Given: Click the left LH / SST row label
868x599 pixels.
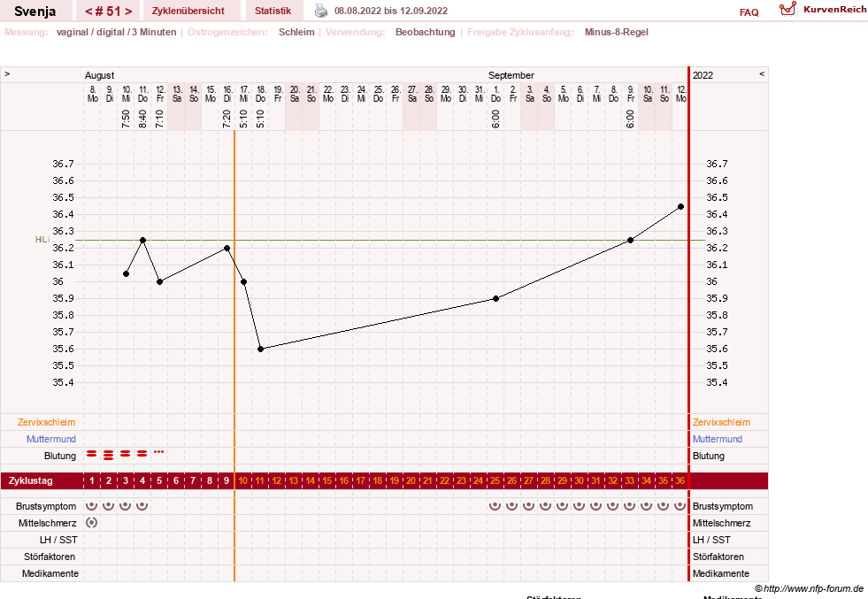Looking at the screenshot, I should [x=58, y=540].
